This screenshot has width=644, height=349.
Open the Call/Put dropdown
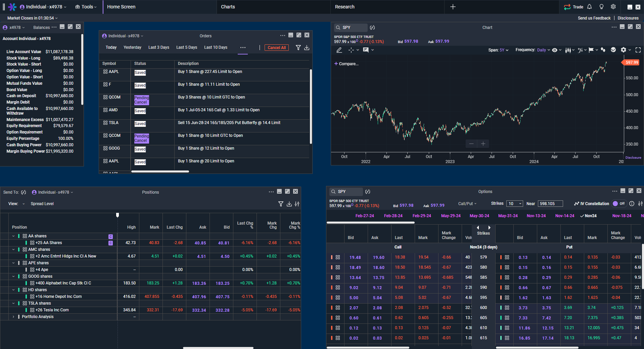(x=467, y=204)
